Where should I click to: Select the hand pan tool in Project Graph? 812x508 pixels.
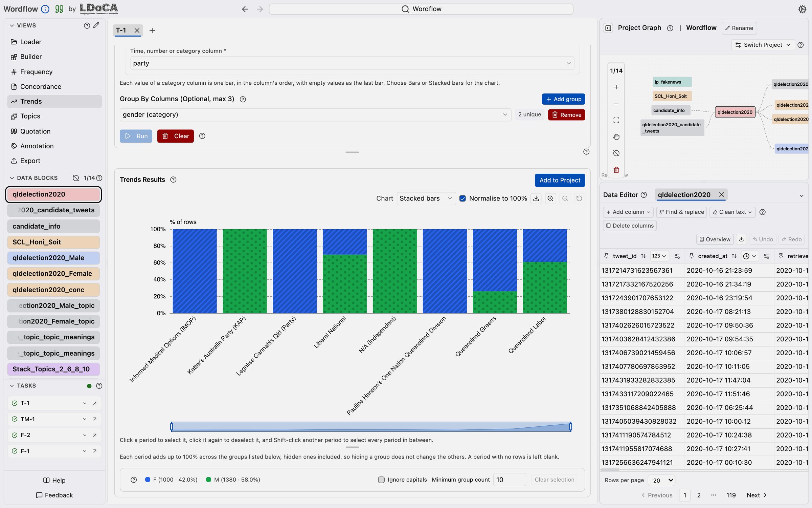pos(616,137)
